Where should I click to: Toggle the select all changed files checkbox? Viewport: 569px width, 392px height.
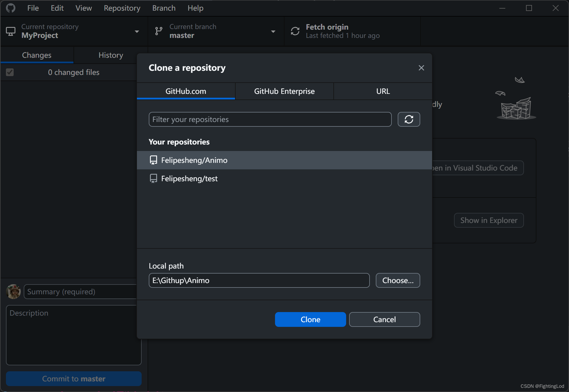pyautogui.click(x=10, y=72)
